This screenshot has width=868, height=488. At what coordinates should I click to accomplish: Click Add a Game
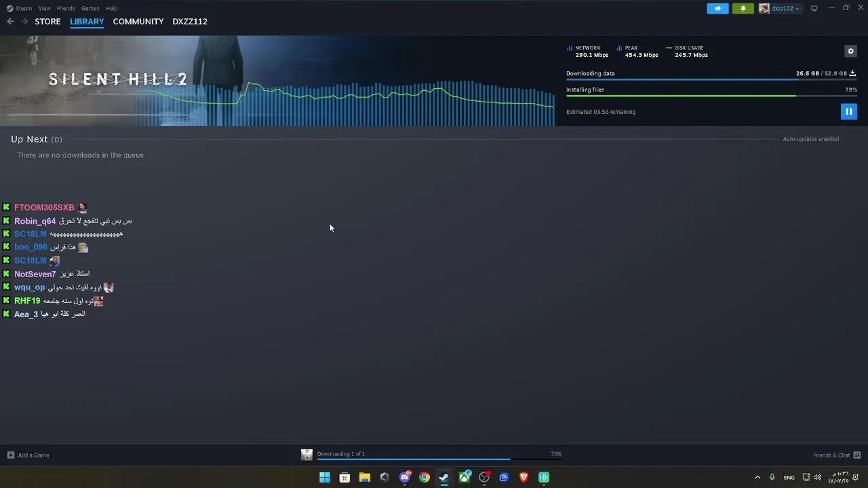[x=33, y=455]
